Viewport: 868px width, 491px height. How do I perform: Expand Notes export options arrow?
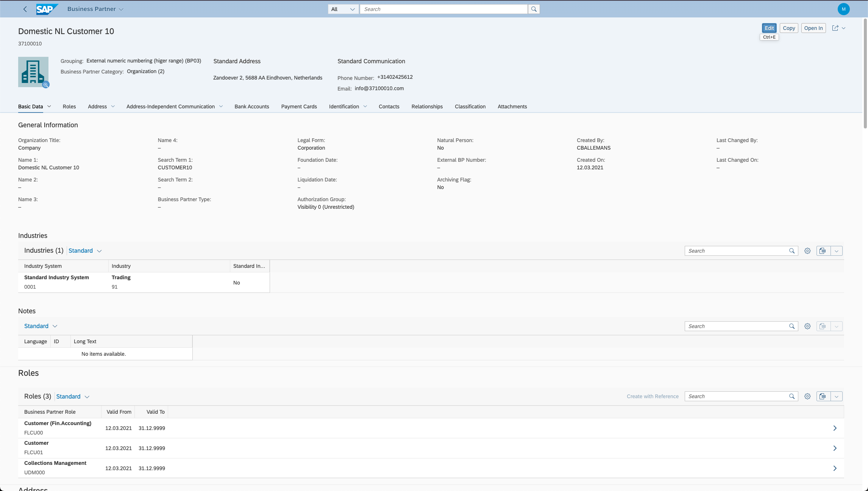coord(837,326)
